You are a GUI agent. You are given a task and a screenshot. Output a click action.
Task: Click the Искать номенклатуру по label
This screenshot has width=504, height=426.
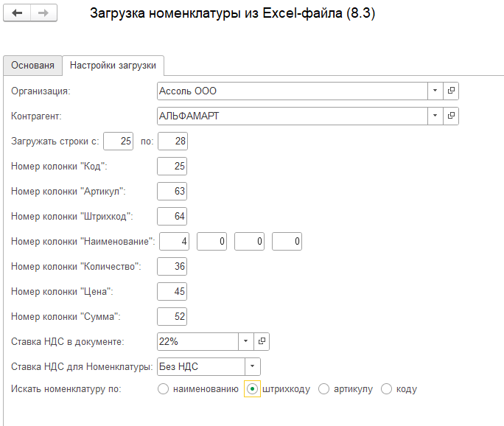point(66,389)
